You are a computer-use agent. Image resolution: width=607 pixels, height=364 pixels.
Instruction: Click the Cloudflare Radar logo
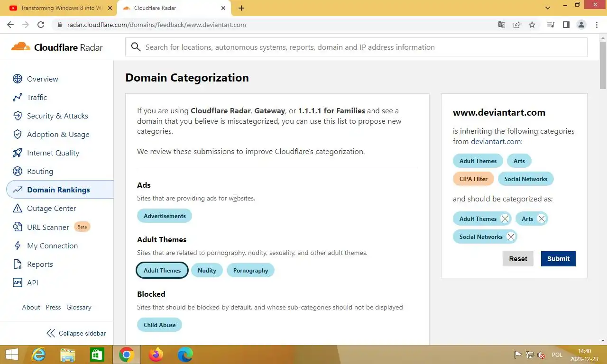click(56, 47)
